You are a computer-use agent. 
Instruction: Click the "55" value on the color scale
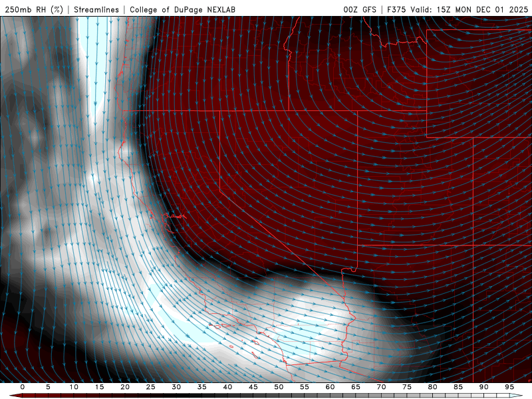tap(305, 387)
